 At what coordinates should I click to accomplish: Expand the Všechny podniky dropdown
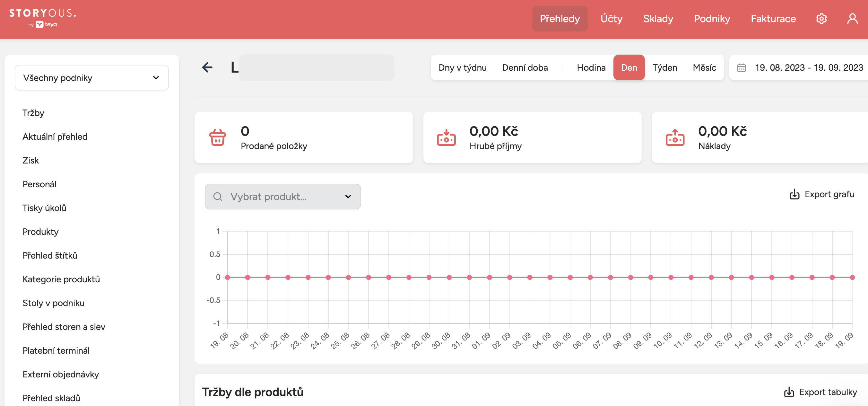point(92,77)
